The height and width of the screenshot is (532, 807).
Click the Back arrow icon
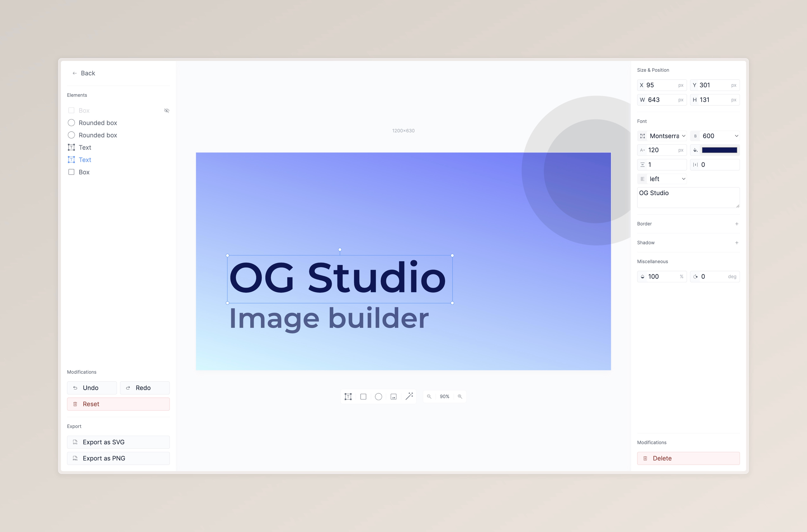75,73
